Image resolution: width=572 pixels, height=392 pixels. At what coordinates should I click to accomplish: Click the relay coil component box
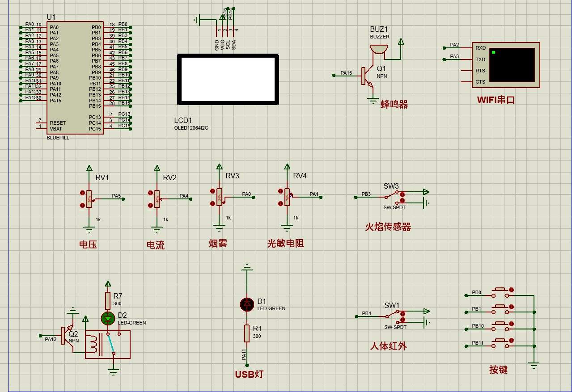(108, 344)
